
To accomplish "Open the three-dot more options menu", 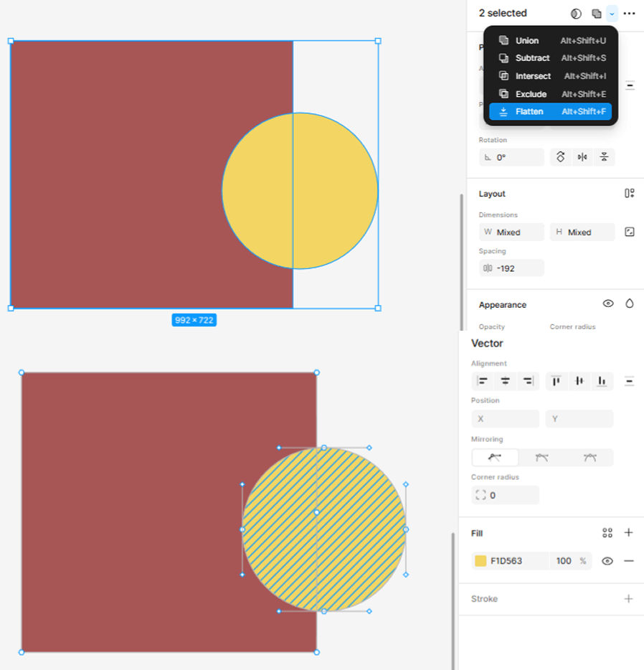I will (x=629, y=14).
